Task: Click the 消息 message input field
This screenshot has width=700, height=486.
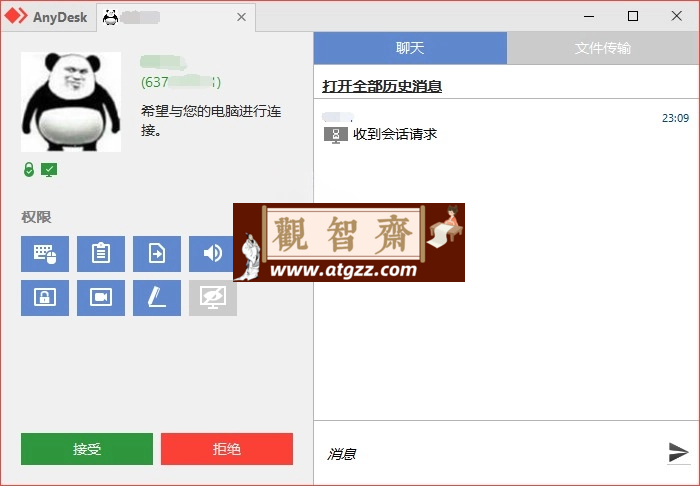Action: [x=491, y=454]
